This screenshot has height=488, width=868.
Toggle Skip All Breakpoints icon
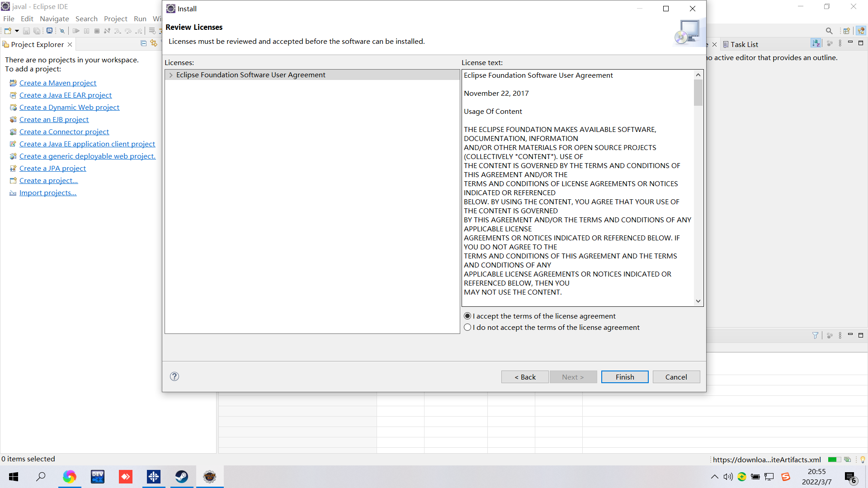point(62,31)
